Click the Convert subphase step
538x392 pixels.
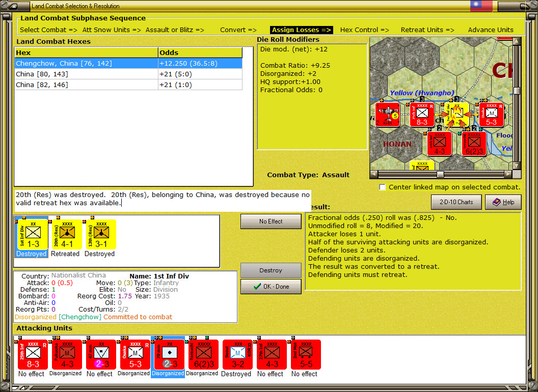pos(238,30)
